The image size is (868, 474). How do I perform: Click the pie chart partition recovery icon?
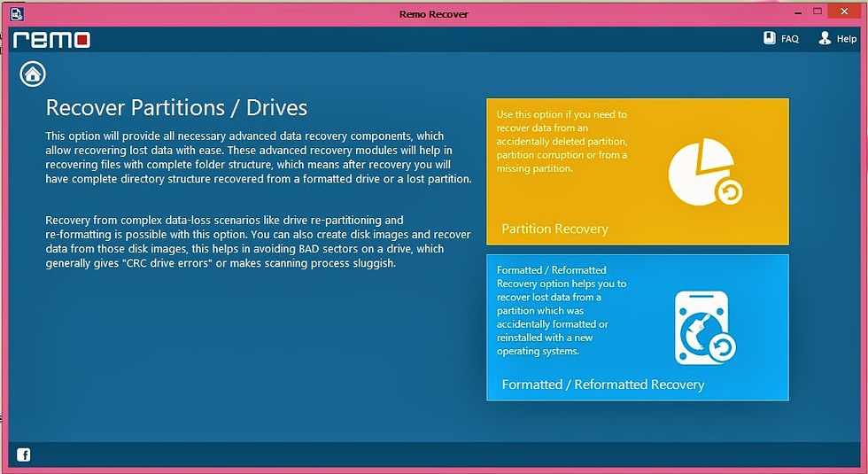[x=705, y=172]
